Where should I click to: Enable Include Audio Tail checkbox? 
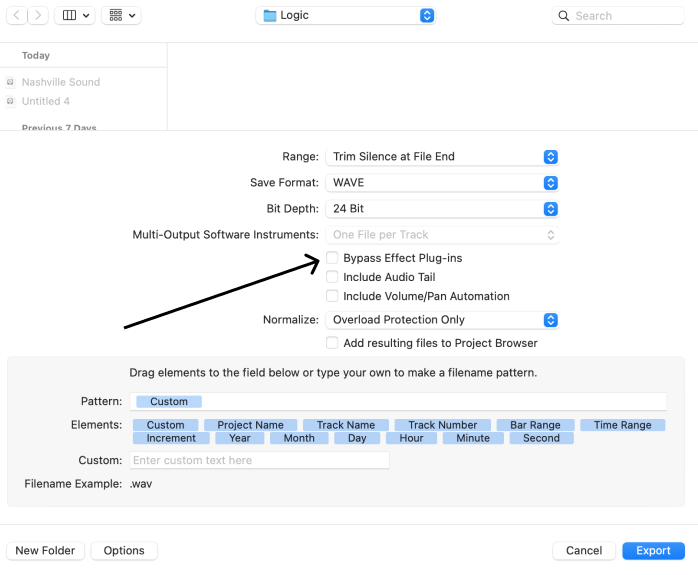tap(332, 277)
